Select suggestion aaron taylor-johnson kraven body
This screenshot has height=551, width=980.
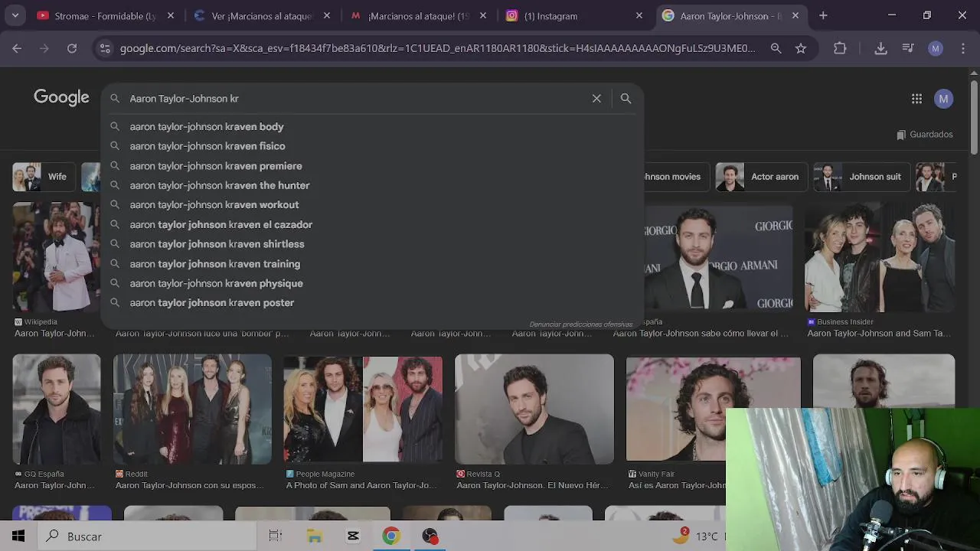(372, 126)
